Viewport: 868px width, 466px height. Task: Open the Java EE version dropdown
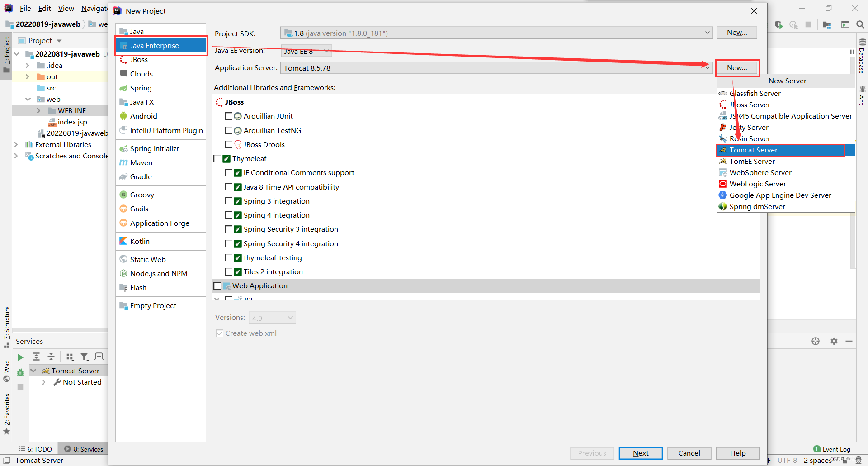307,51
